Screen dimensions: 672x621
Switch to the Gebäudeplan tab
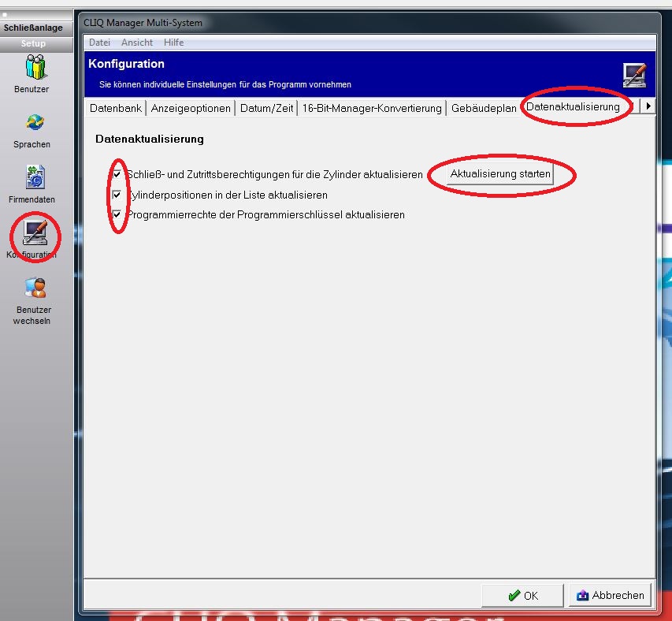pyautogui.click(x=484, y=108)
